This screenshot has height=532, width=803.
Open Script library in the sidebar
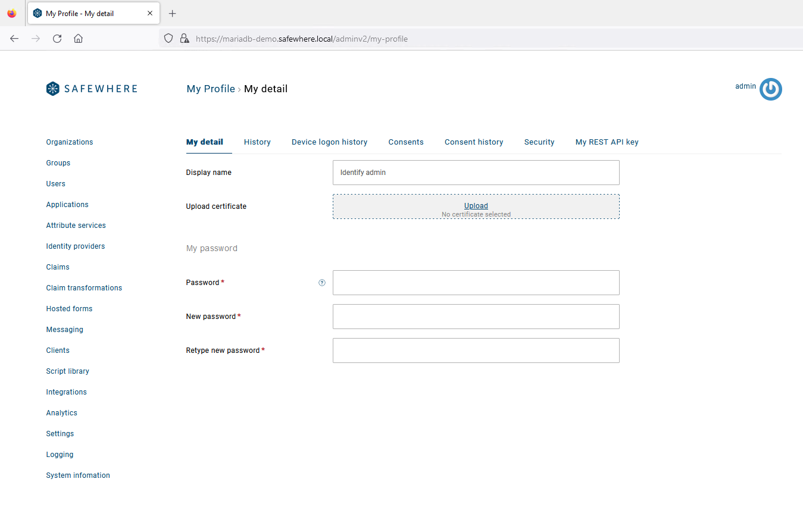pos(68,371)
